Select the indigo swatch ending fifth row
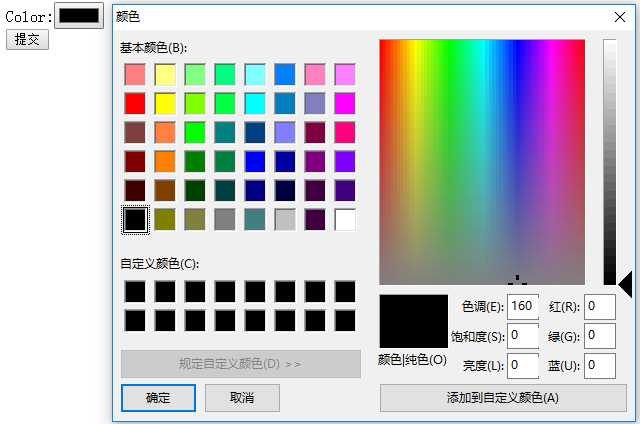 point(345,191)
